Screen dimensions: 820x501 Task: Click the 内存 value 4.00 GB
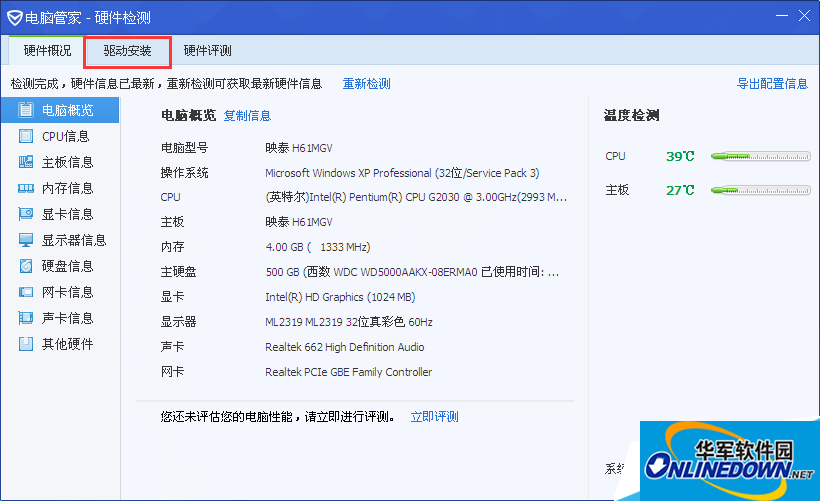click(318, 247)
